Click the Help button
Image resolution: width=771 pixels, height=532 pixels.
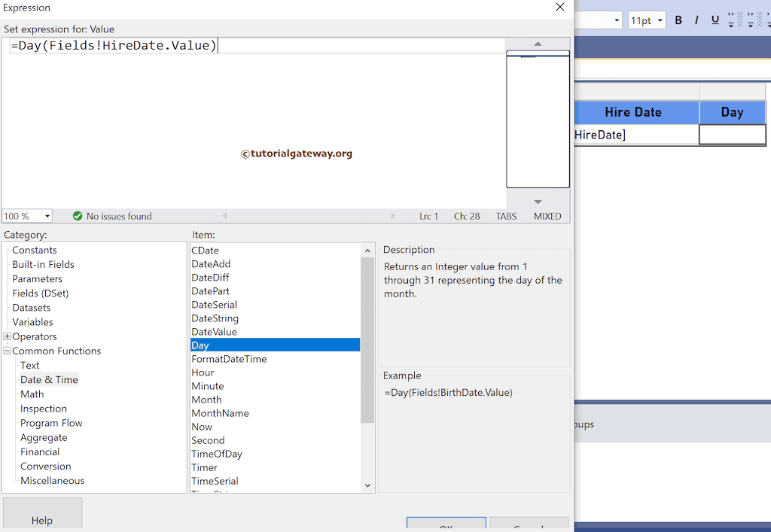42,514
